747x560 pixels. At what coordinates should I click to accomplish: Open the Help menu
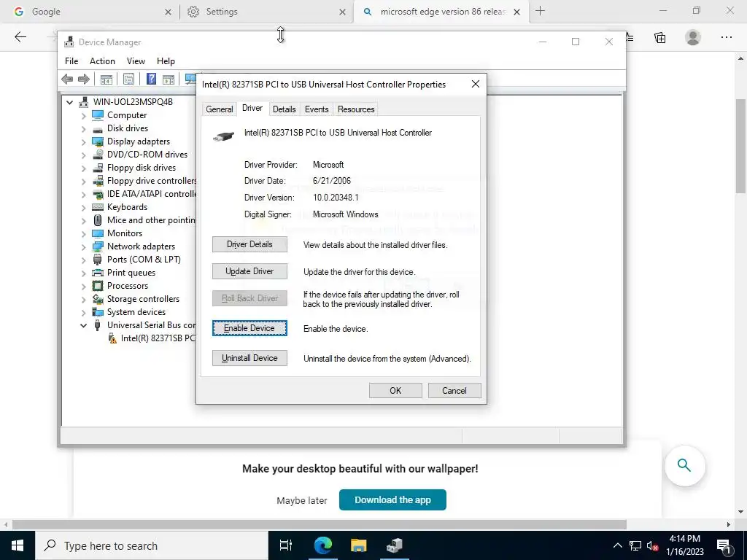coord(166,61)
